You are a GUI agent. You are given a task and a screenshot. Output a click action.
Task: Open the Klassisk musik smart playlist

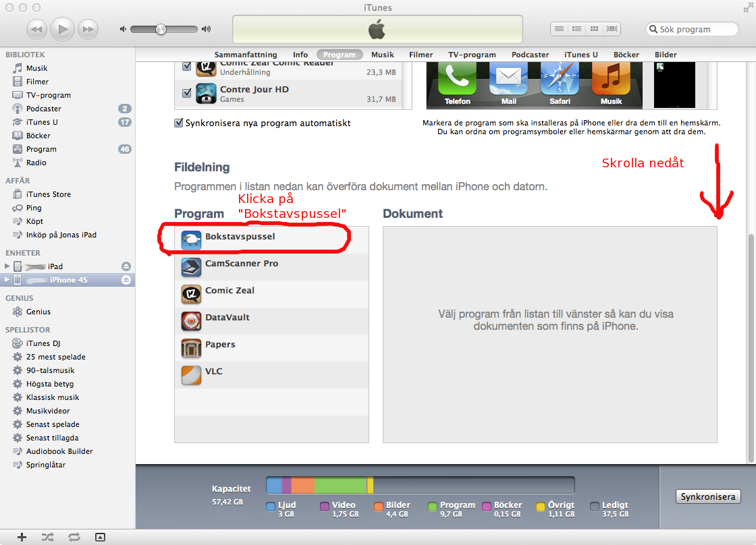[x=67, y=397]
